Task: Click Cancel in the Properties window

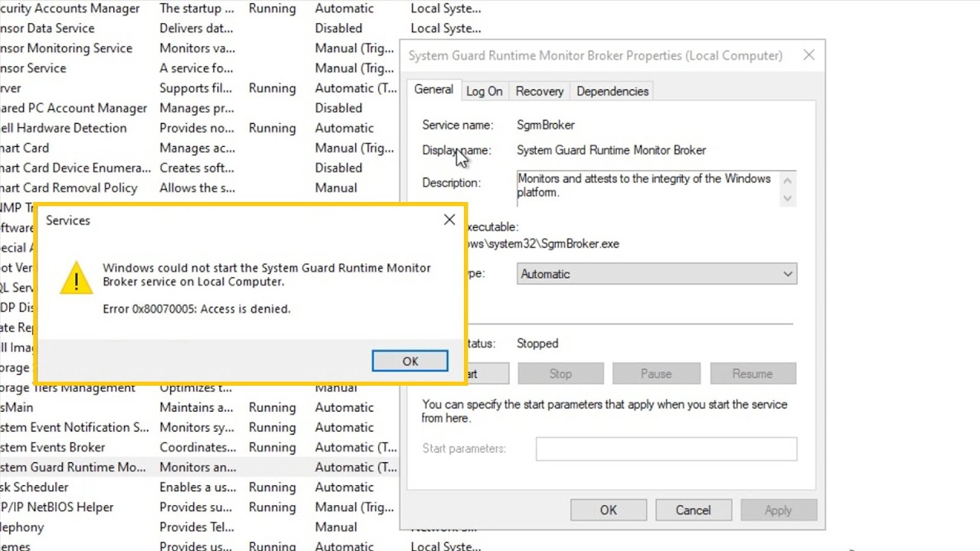Action: pos(693,510)
